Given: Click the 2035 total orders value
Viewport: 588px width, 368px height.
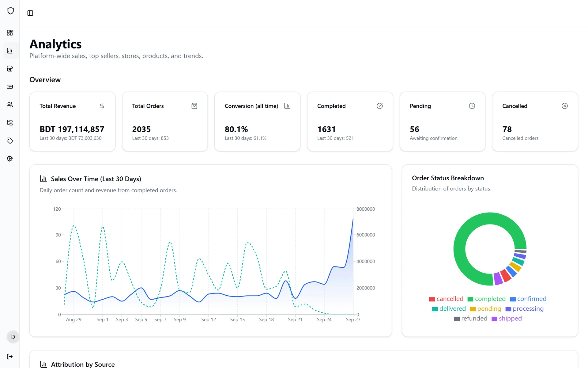Looking at the screenshot, I should (141, 129).
